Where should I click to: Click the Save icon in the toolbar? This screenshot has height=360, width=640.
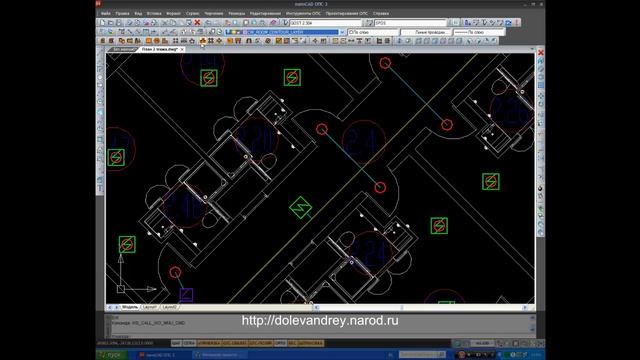coord(119,23)
